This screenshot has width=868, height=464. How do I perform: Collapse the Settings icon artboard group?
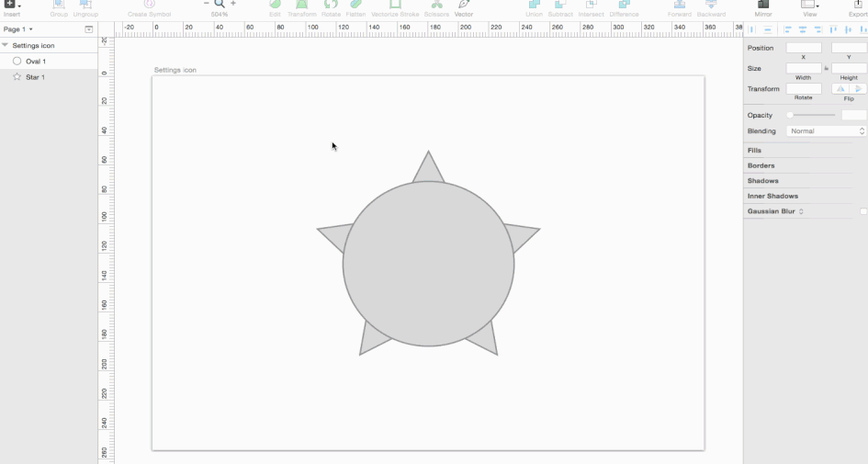5,45
